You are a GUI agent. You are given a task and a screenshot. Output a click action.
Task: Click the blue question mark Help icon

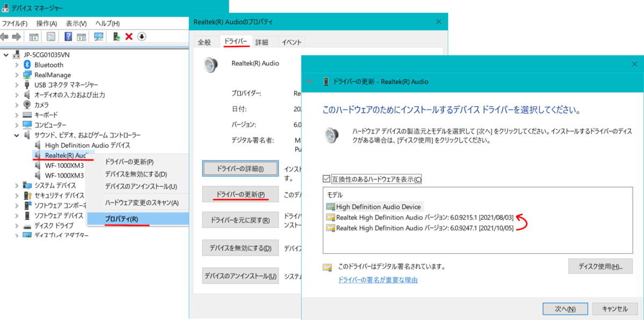[68, 37]
